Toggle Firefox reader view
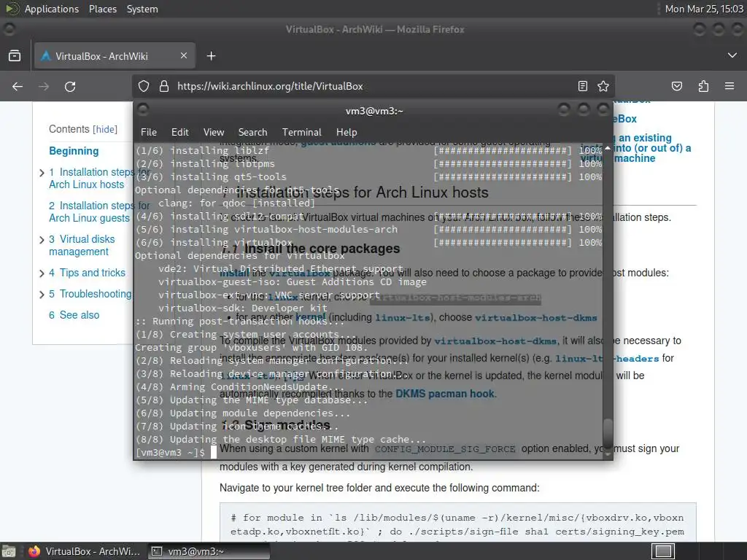The height and width of the screenshot is (560, 747). click(x=582, y=86)
